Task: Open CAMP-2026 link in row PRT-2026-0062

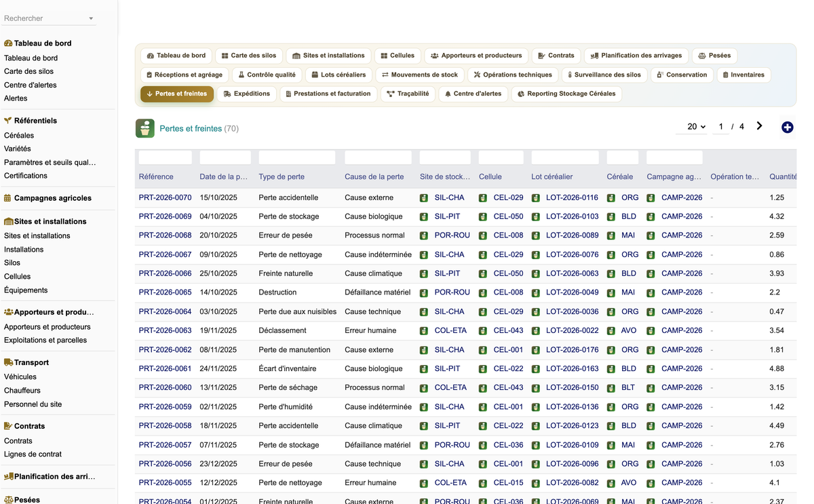Action: (x=682, y=350)
